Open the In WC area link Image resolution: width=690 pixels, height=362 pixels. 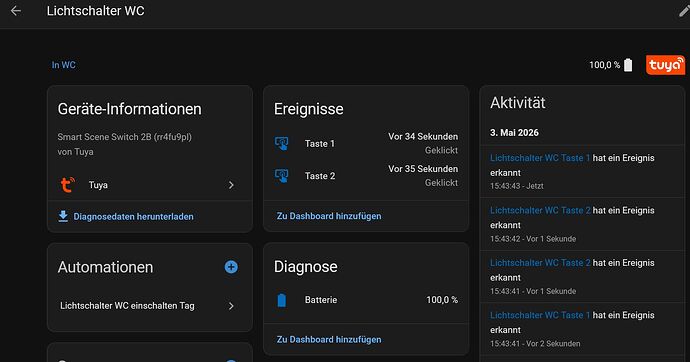(x=63, y=65)
